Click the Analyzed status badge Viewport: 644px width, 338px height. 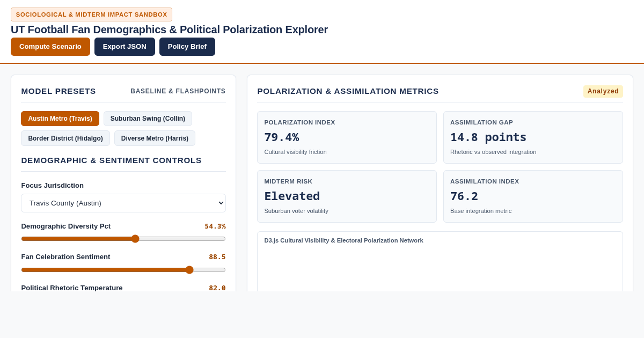(603, 91)
